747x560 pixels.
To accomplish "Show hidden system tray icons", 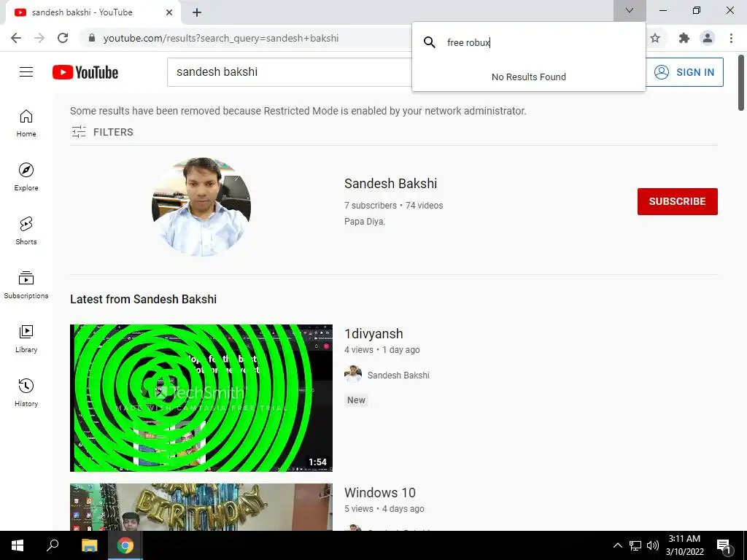I will pos(617,545).
